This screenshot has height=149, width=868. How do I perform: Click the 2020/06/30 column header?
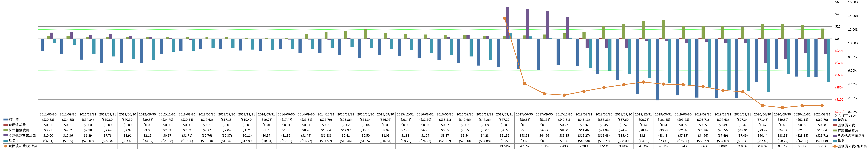[x=762, y=114]
